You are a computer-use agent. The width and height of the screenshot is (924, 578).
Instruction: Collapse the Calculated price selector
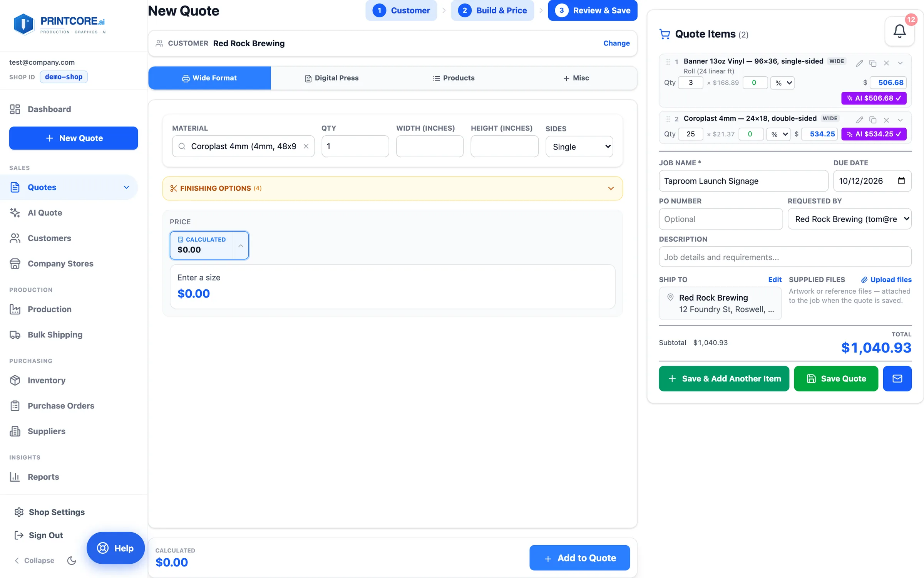coord(241,245)
